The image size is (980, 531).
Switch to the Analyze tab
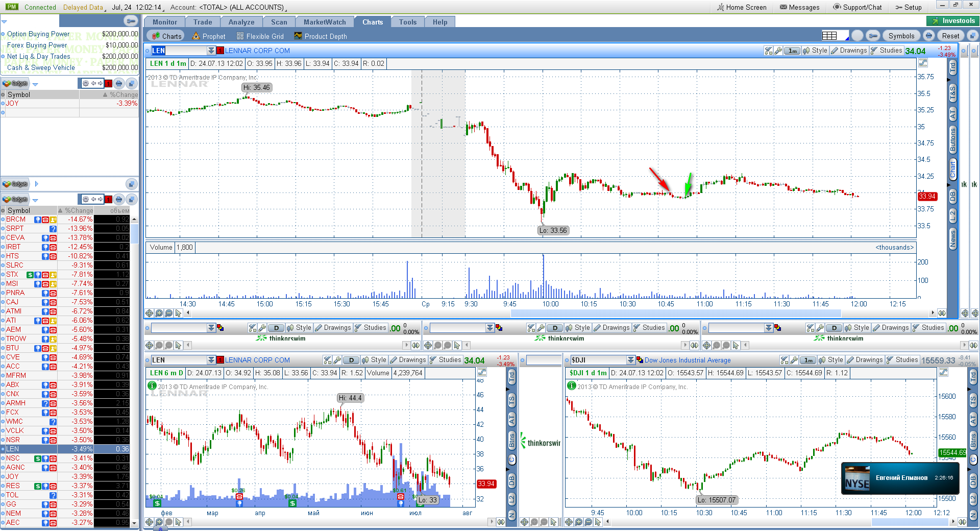tap(241, 22)
